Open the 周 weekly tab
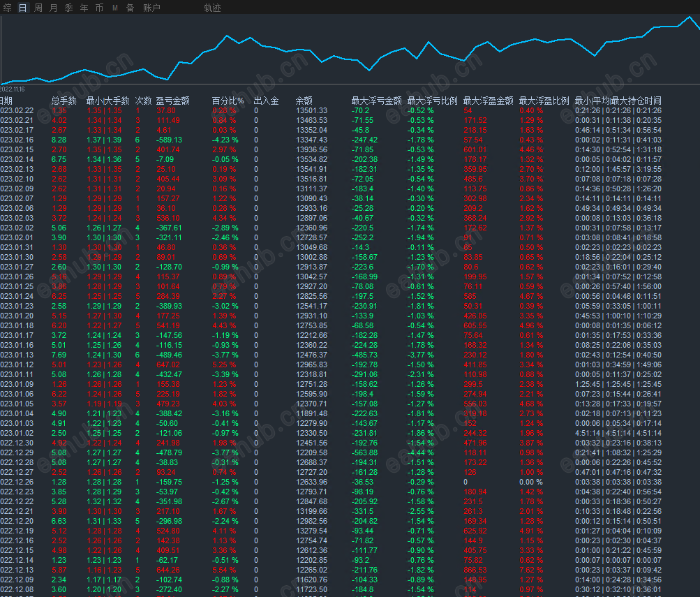 coord(38,8)
